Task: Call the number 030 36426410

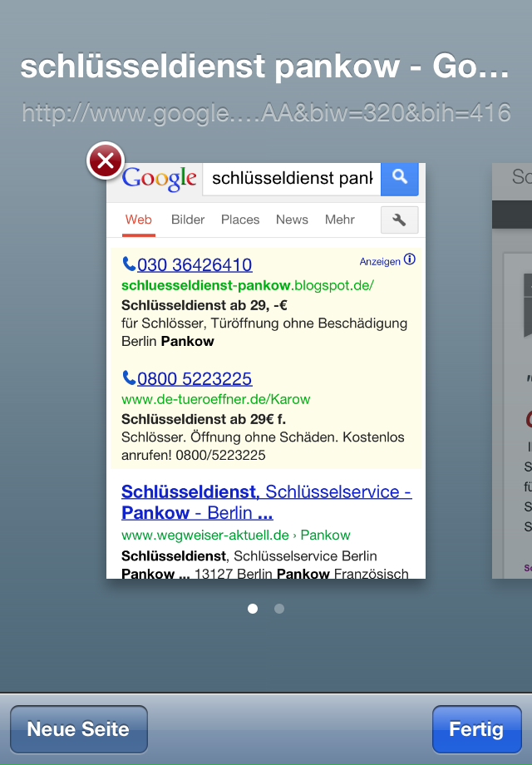Action: [x=195, y=265]
